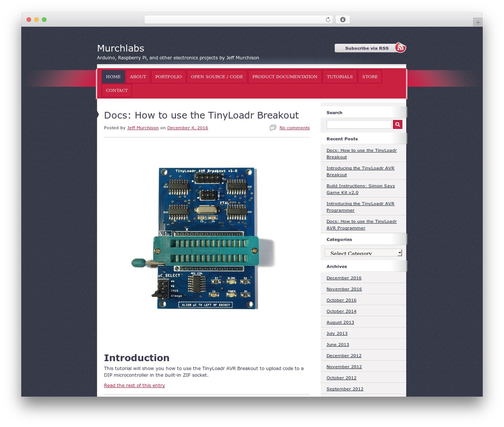Viewport: 504px width, 427px height.
Task: Open the June 2013 archive
Action: tap(338, 344)
